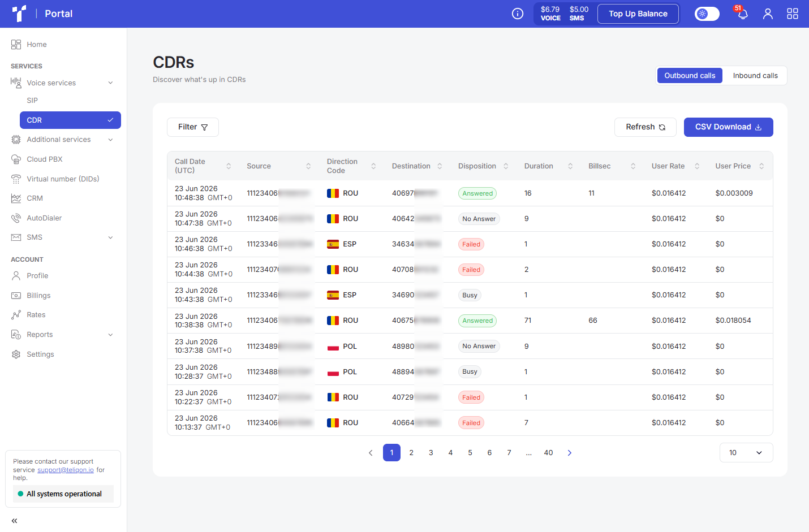Toggle the light/dark theme switch
The width and height of the screenshot is (809, 532).
[707, 14]
